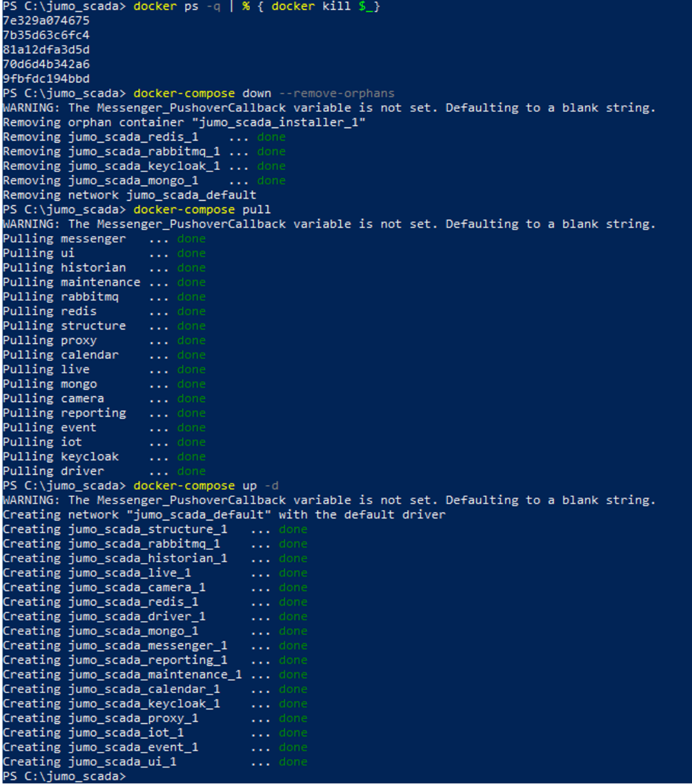Click done status beside Pulling messenger
The width and height of the screenshot is (692, 784).
pyautogui.click(x=191, y=239)
